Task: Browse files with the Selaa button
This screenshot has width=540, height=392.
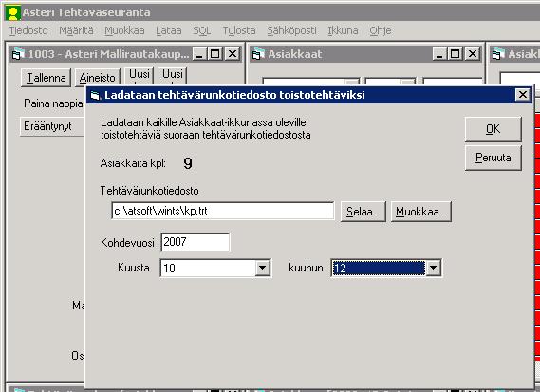Action: (x=363, y=212)
